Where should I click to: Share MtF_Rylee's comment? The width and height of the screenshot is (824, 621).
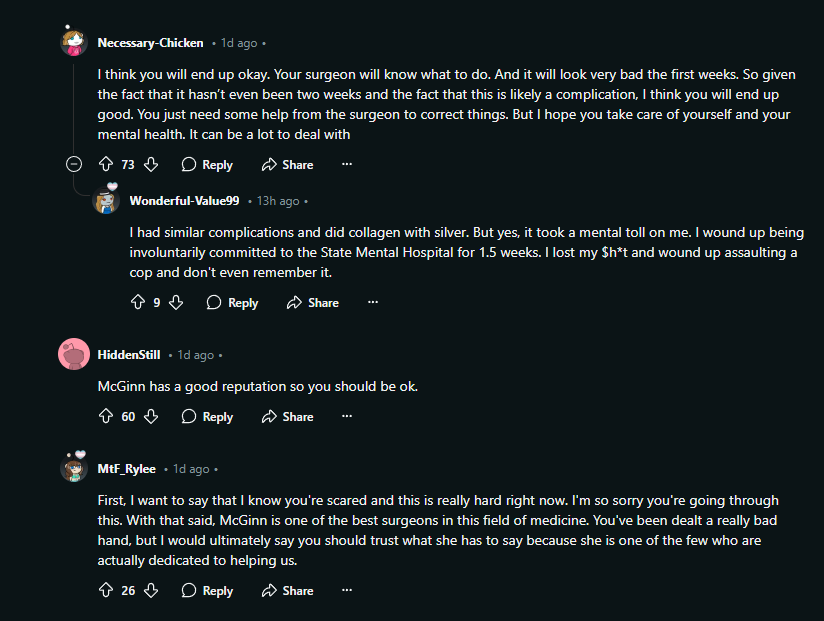pos(287,591)
